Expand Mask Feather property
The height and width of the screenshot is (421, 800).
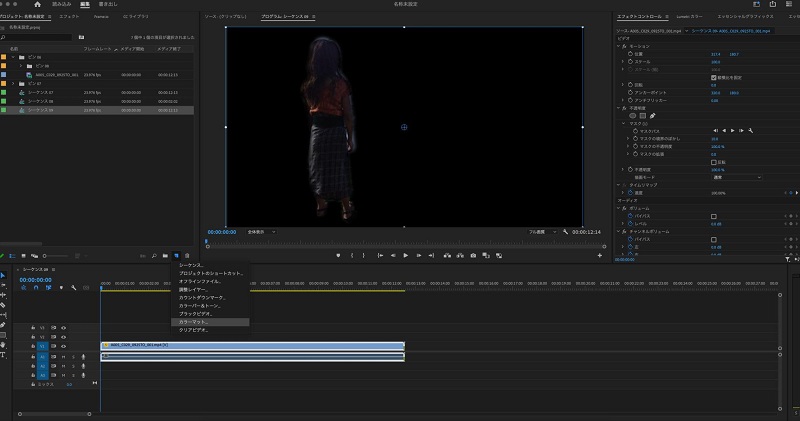628,139
